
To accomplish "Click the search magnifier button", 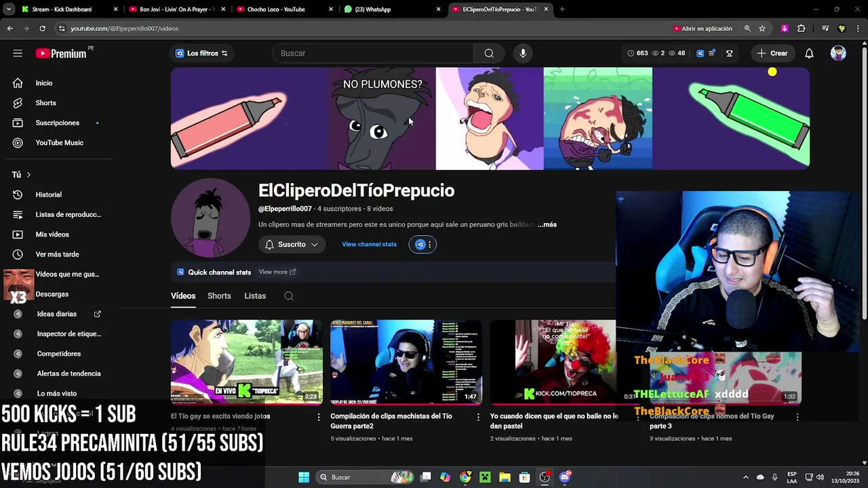I will click(x=489, y=53).
